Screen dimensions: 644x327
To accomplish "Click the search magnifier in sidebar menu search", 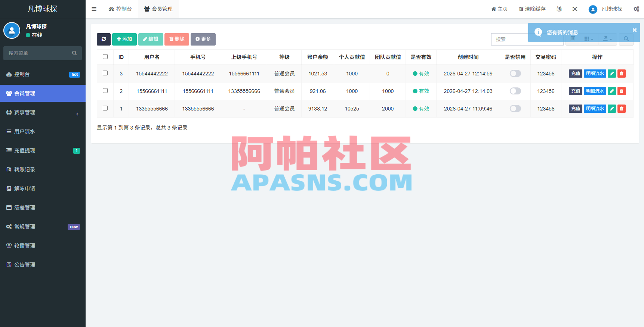I will click(74, 53).
